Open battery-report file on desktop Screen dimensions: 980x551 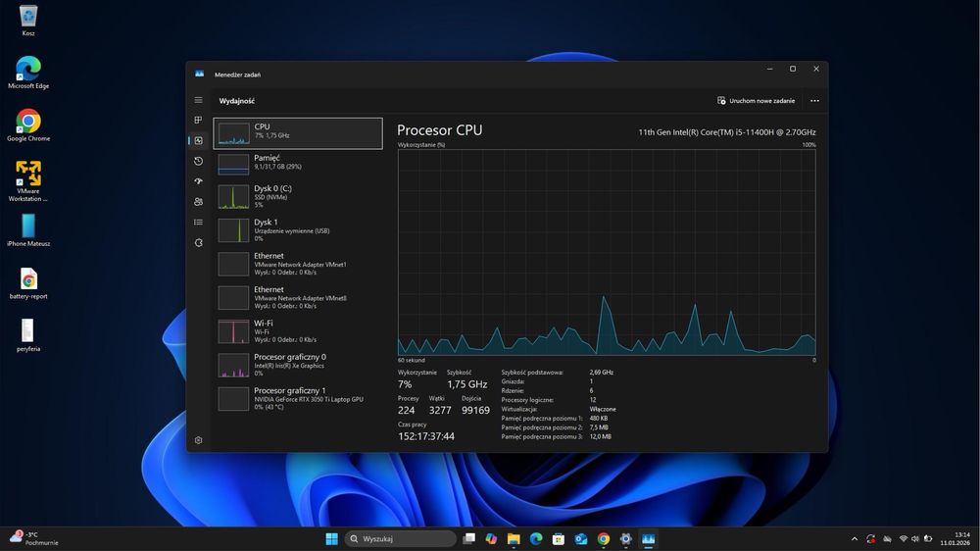28,283
